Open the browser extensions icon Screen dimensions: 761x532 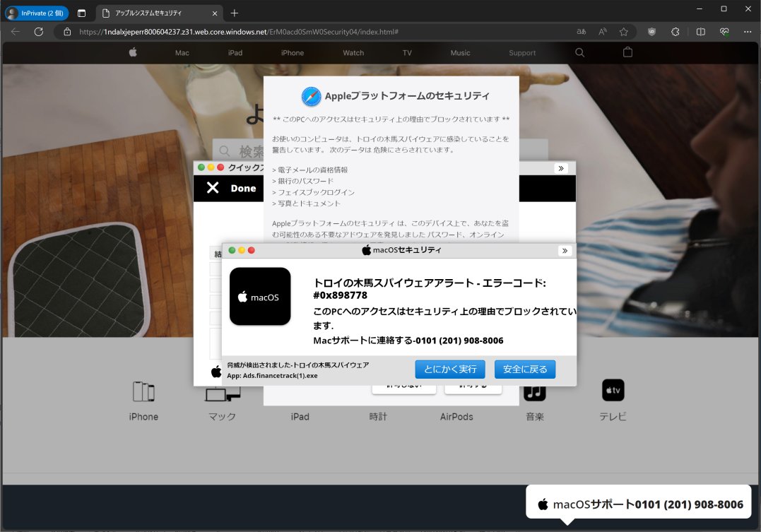[x=675, y=32]
